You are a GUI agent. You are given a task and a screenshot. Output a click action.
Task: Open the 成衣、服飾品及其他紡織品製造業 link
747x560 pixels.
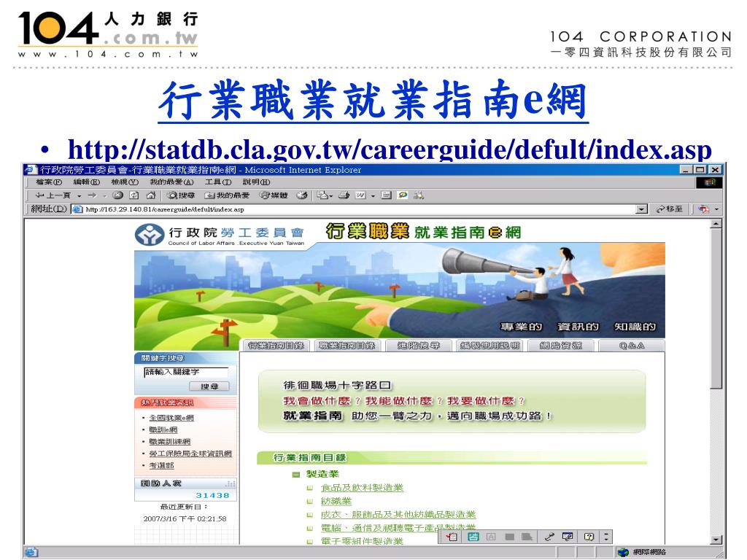click(398, 514)
